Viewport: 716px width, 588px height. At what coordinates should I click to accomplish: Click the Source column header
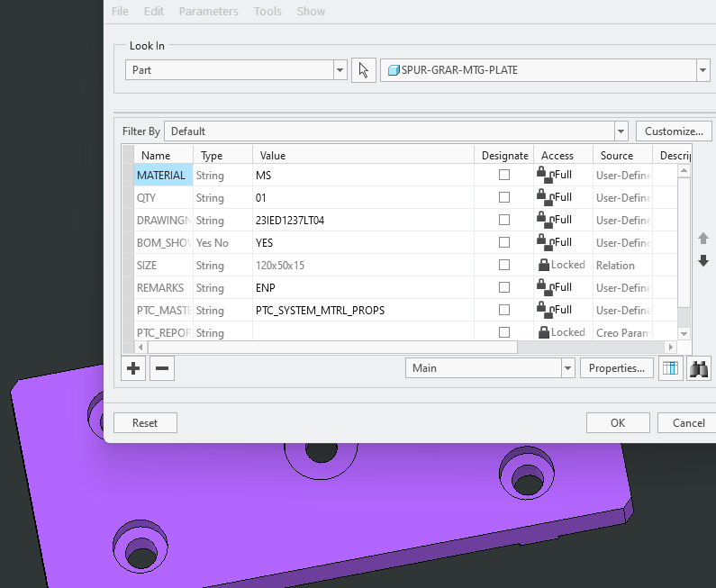(x=623, y=156)
